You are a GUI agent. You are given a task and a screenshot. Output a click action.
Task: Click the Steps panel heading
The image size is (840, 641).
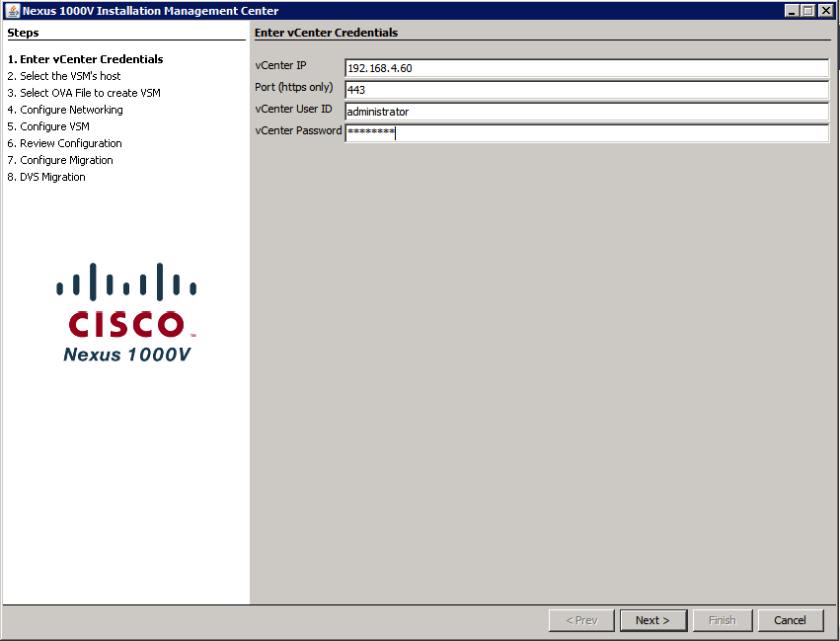coord(23,33)
